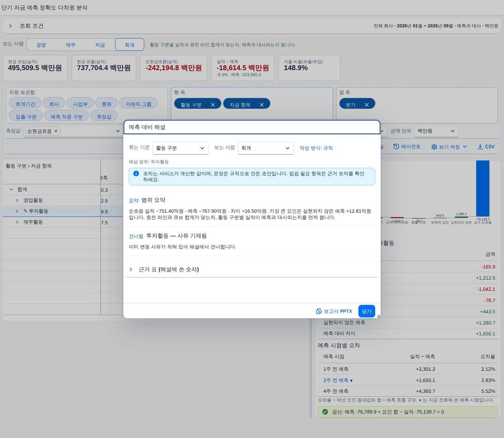
Task: Open the 측정값 dropdown arrow
Action: point(118,131)
